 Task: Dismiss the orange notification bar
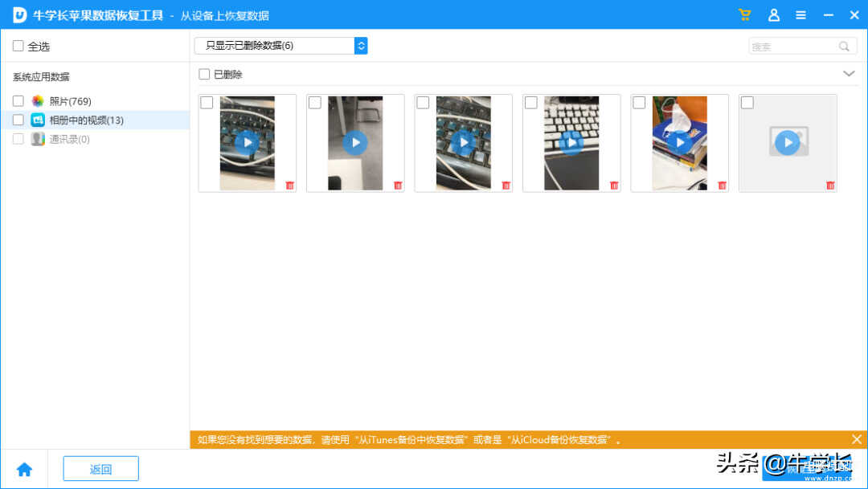(857, 439)
